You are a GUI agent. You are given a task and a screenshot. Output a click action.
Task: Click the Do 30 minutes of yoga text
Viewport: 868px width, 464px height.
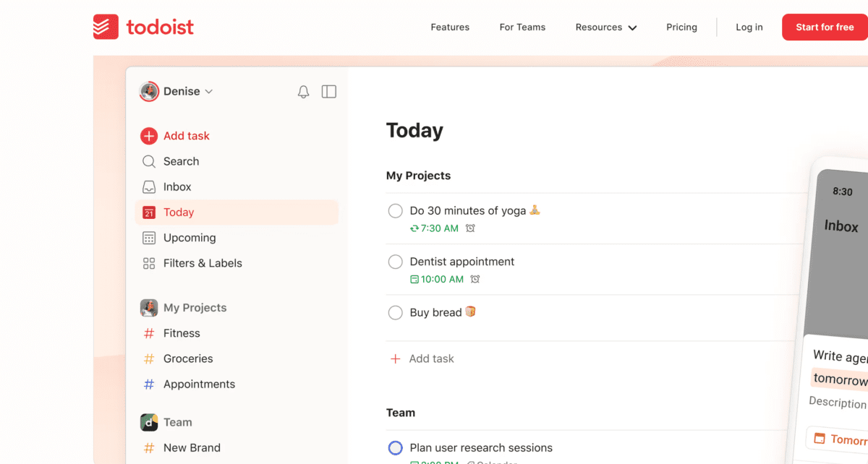tap(468, 211)
